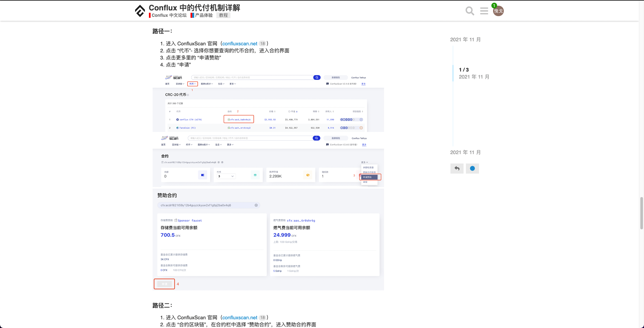This screenshot has width=644, height=328.
Task: Jump to top date 2021 年 11 月 in timeline
Action: pyautogui.click(x=466, y=40)
